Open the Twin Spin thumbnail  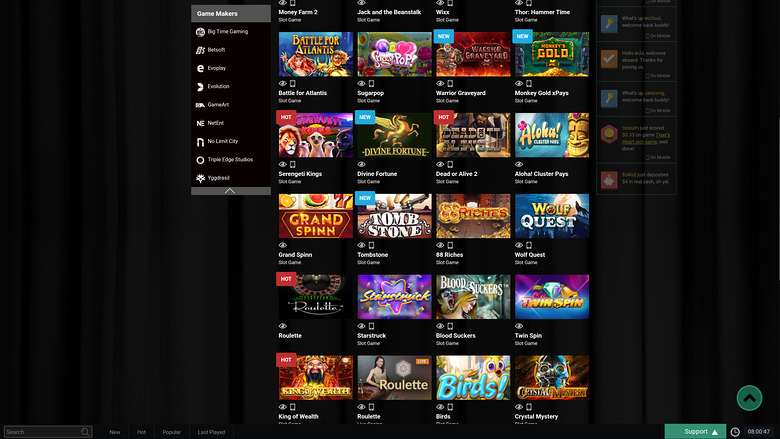tap(552, 297)
